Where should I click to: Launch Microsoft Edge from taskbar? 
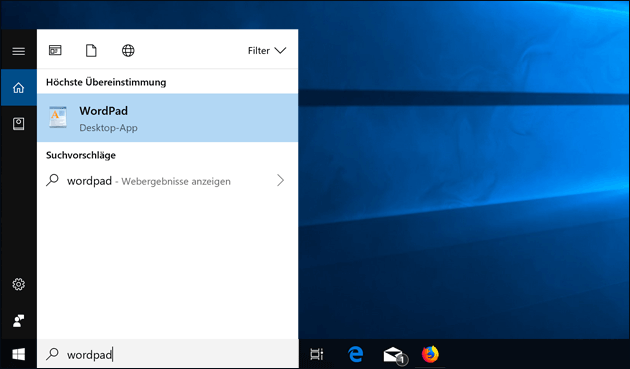[355, 354]
